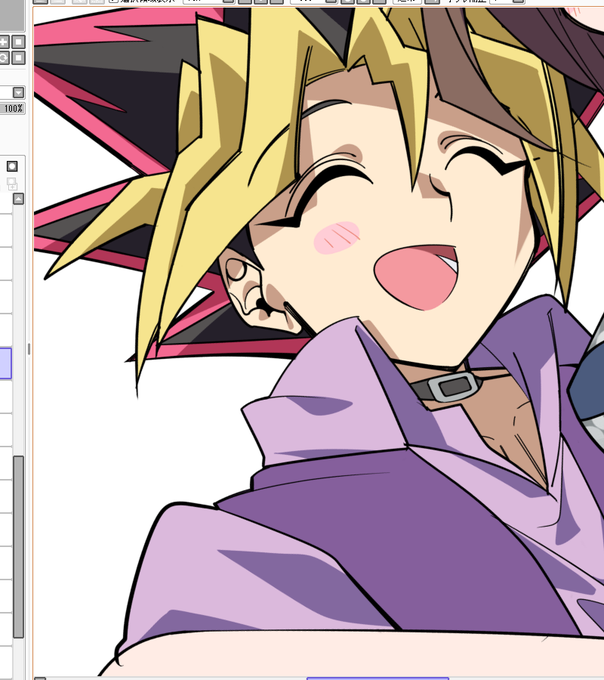Click the navigator rotate view button
Viewport: 604px width, 680px height.
pos(3,58)
